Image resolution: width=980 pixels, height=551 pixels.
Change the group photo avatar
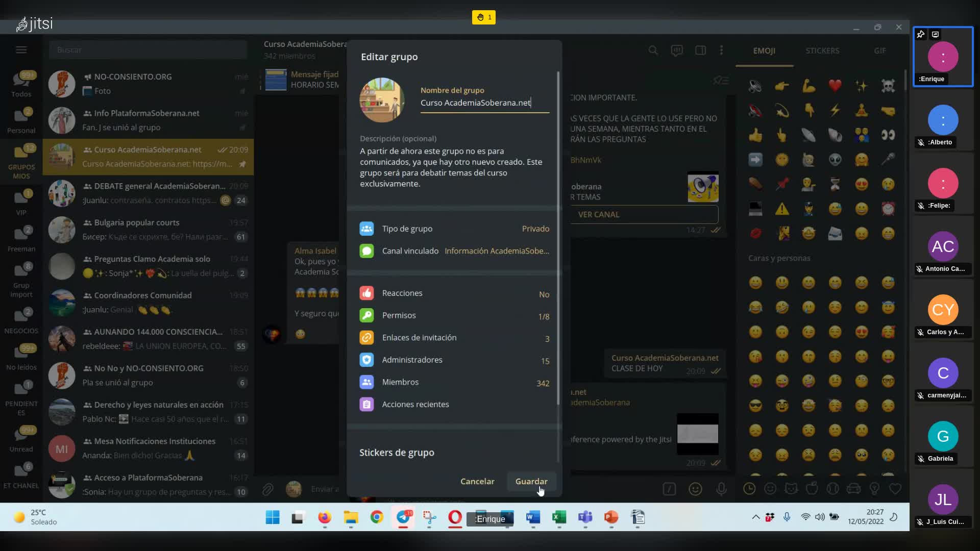tap(382, 100)
